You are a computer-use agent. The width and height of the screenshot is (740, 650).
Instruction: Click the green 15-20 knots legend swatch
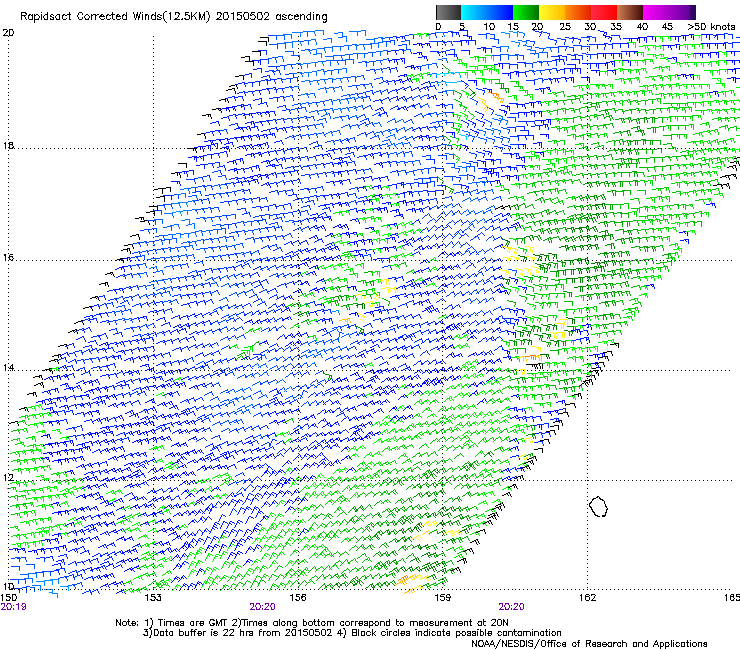click(526, 12)
